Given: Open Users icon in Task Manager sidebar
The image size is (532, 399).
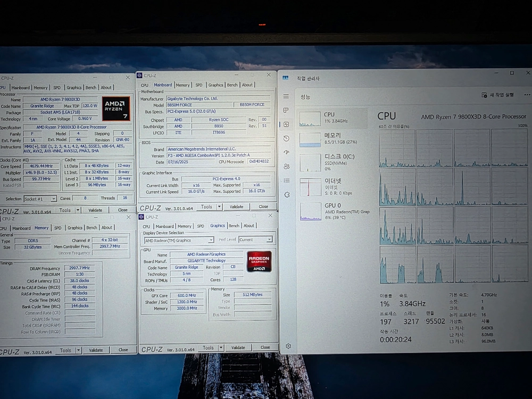Looking at the screenshot, I should pyautogui.click(x=287, y=166).
